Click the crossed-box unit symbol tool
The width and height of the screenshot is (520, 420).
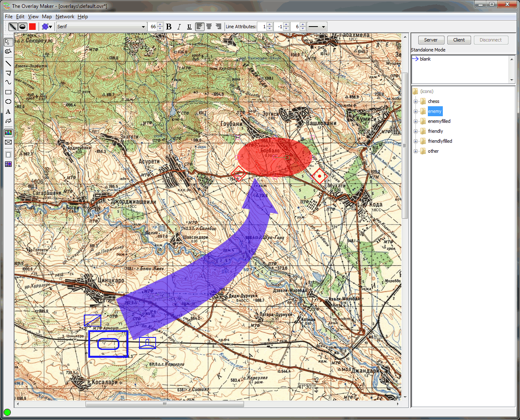pyautogui.click(x=8, y=142)
